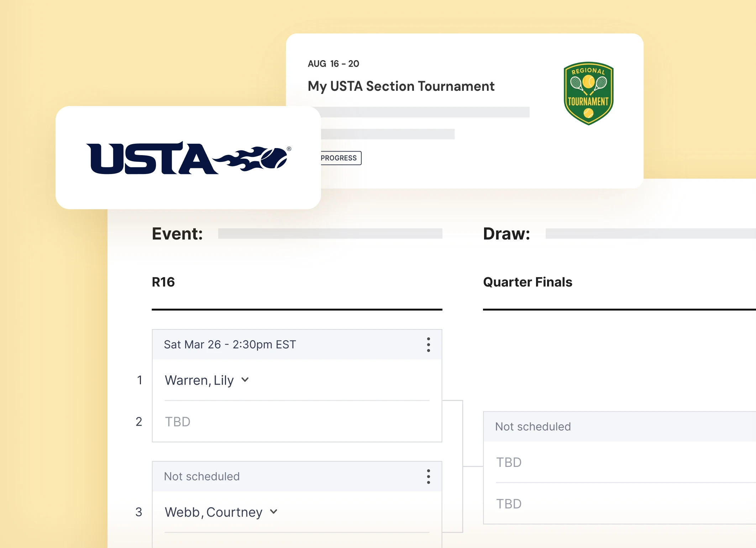
Task: Open My USTA Section Tournament
Action: 401,86
